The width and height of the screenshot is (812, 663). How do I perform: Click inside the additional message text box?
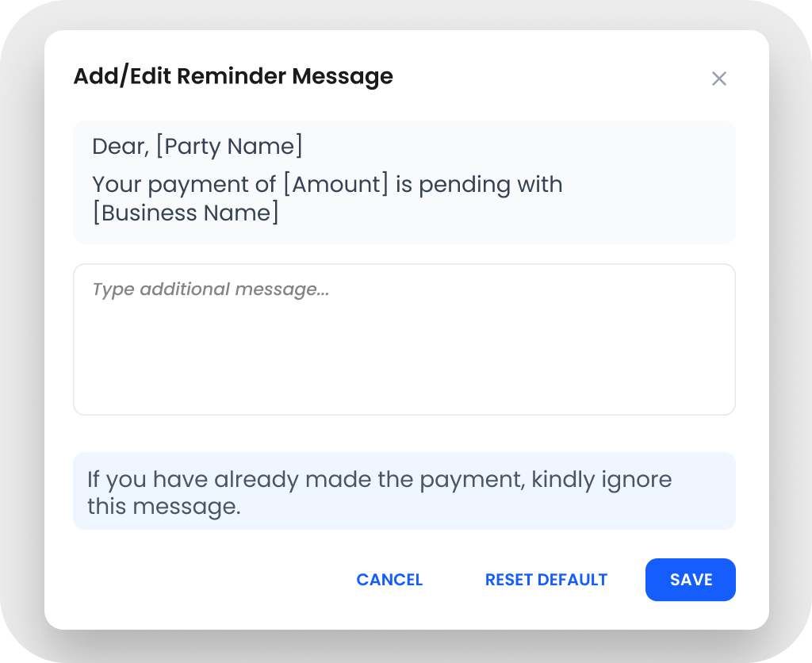click(x=404, y=339)
